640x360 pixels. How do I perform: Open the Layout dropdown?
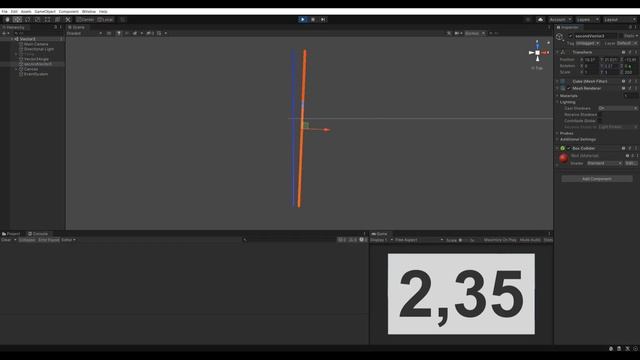(619, 20)
